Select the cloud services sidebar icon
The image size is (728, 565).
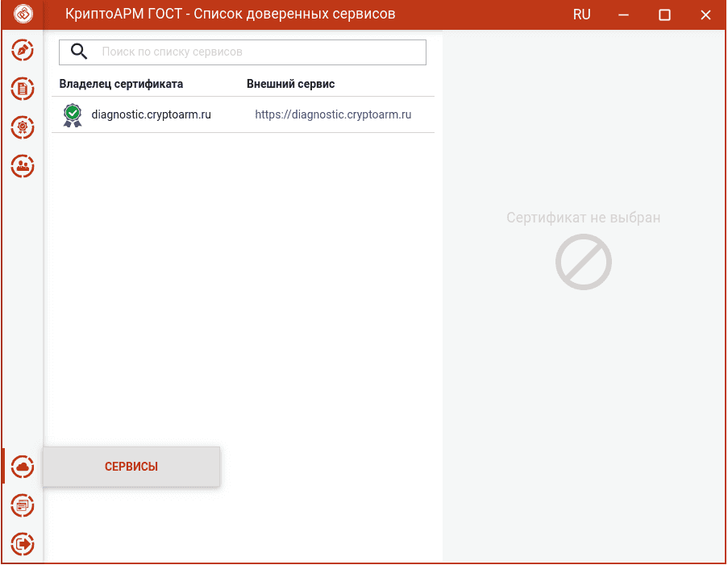tap(23, 467)
